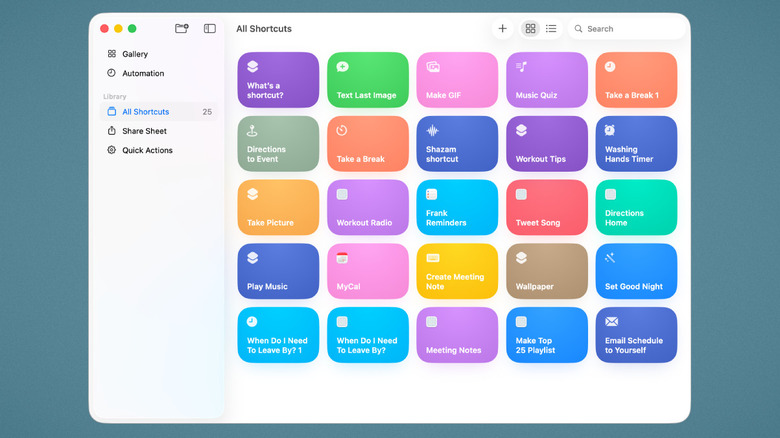Click timer icon on Take a Break tile
Viewport: 780px width, 438px height.
(341, 130)
